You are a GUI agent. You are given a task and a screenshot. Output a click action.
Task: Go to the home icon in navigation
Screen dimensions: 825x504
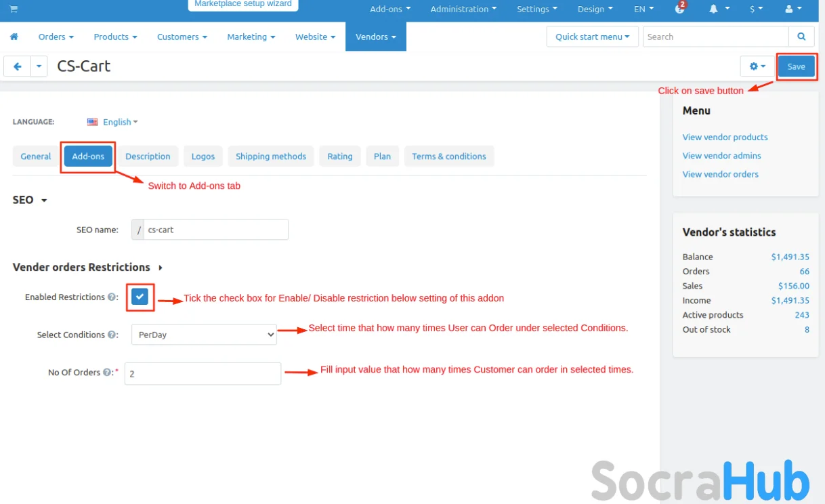[14, 37]
